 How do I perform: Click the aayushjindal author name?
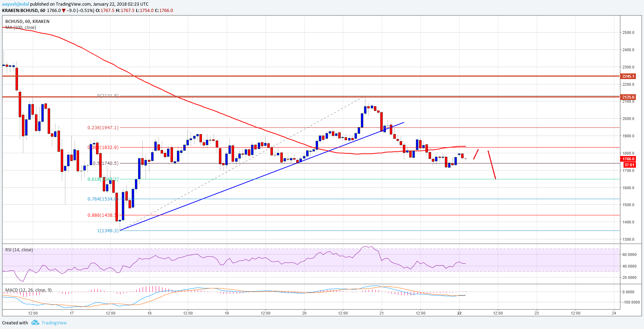tap(16, 4)
